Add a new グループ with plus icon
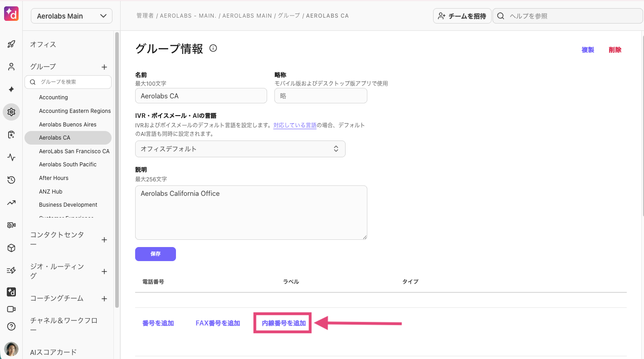 [x=104, y=67]
